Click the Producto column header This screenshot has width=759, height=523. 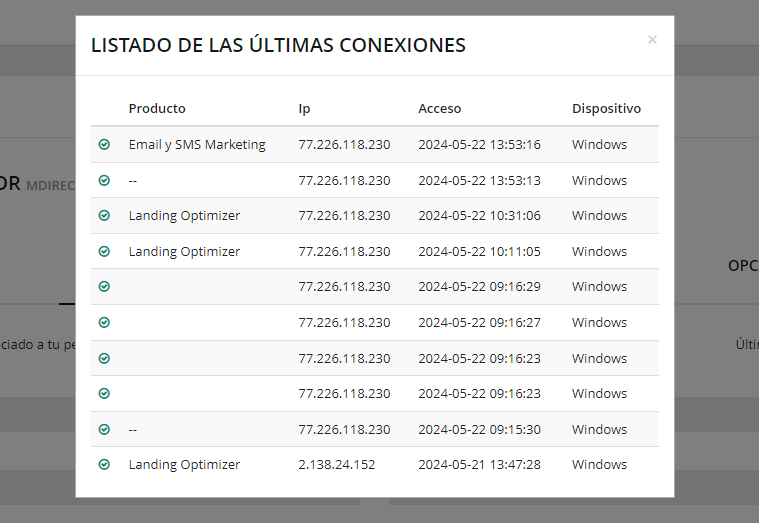tap(157, 109)
